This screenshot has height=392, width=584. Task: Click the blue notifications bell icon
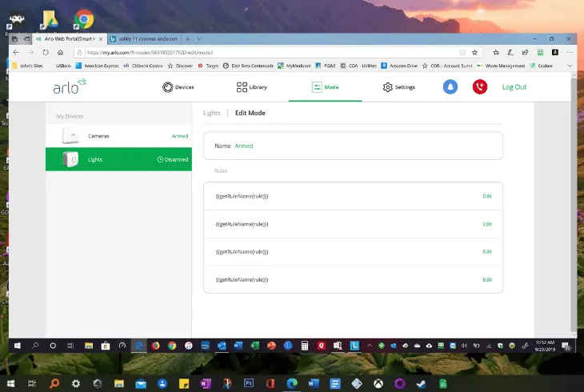click(x=450, y=86)
